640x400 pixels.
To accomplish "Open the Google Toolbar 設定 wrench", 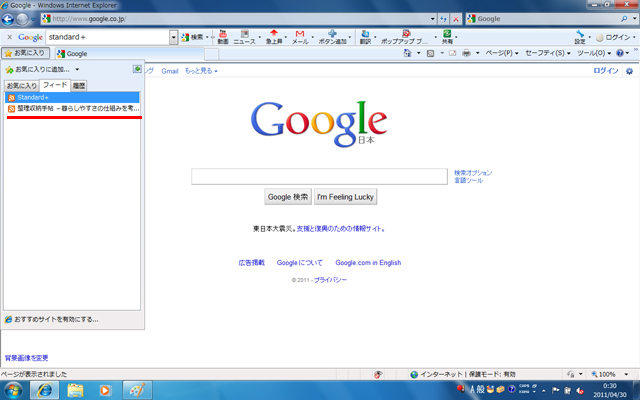I will [x=580, y=37].
